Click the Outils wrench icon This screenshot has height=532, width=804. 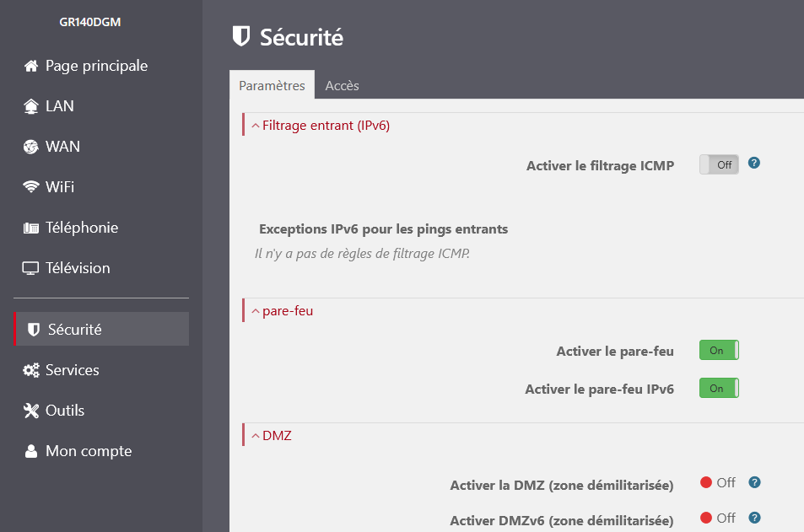[x=31, y=411]
